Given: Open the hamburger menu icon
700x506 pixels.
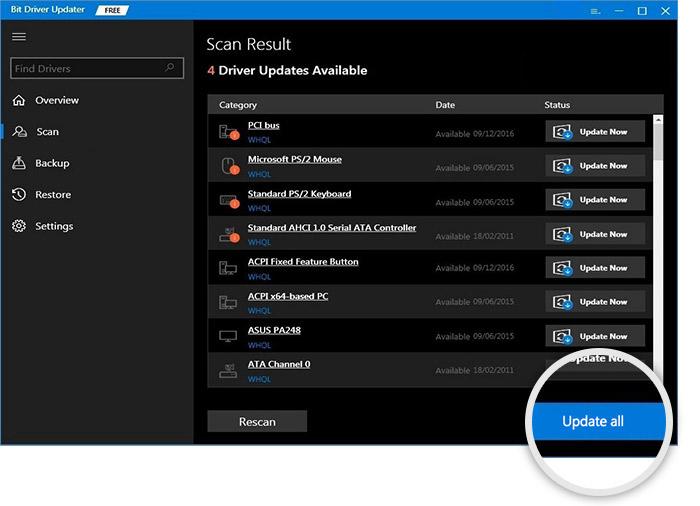Looking at the screenshot, I should 19,37.
